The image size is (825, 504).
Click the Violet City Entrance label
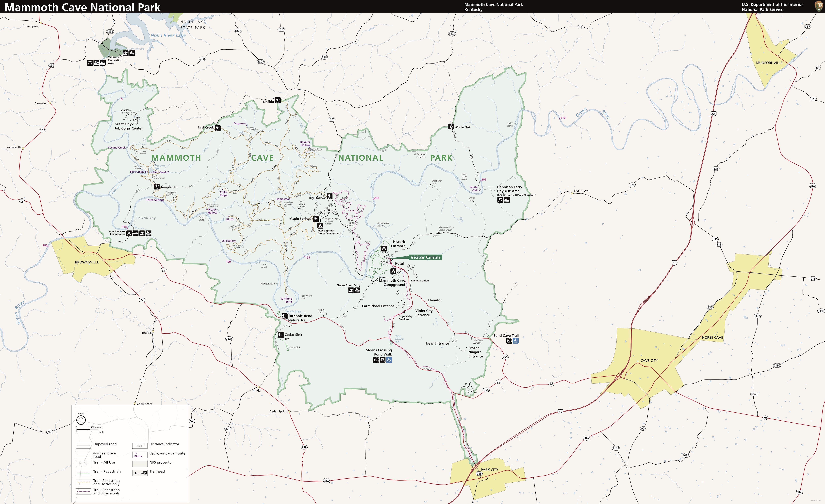click(424, 313)
